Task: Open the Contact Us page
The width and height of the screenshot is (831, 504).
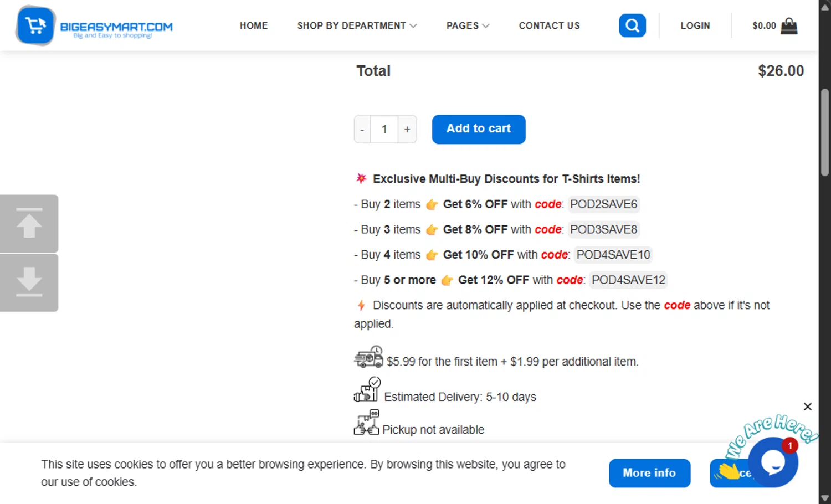Action: (x=549, y=25)
